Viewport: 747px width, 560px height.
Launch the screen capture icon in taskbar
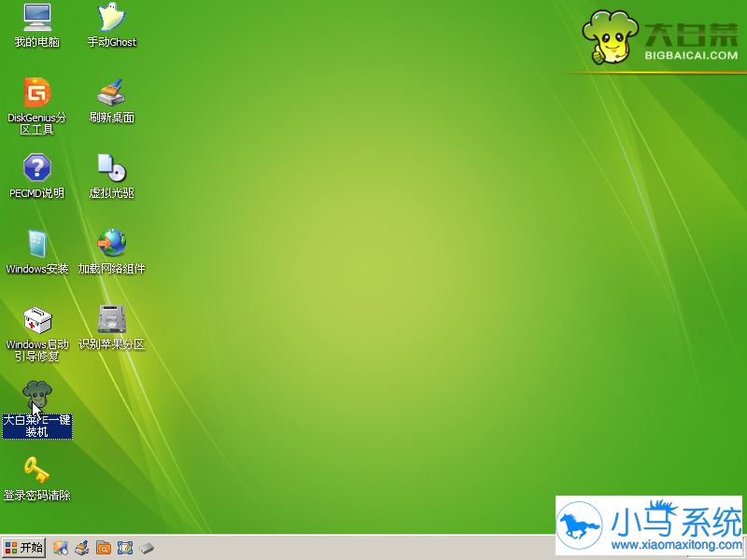click(125, 548)
